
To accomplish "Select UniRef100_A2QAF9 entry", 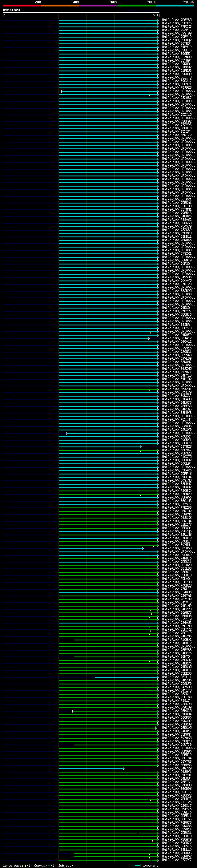I will 177,839.
